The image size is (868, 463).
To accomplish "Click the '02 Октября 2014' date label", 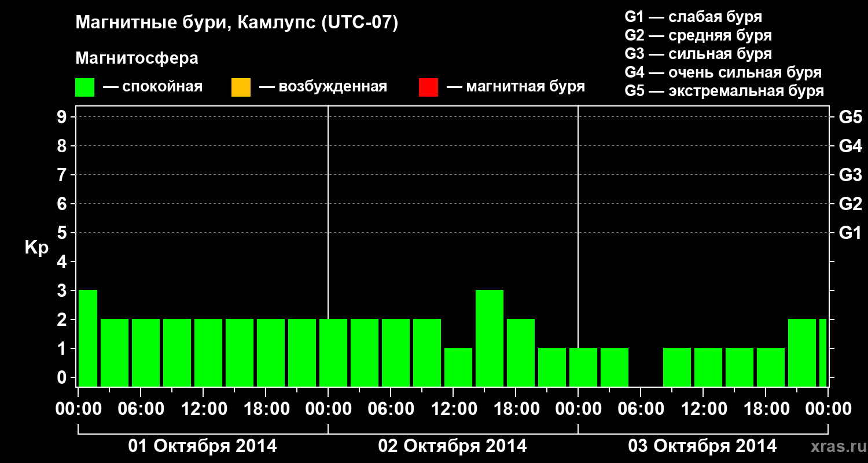I will 453,446.
